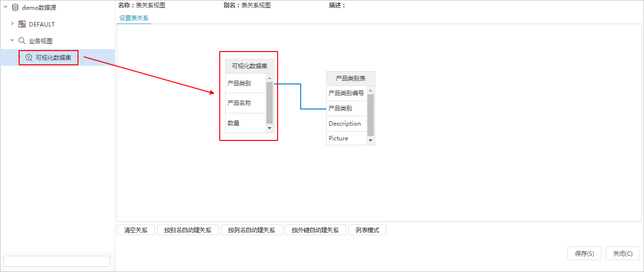Collapse the 业务视图 tree node

click(x=12, y=40)
